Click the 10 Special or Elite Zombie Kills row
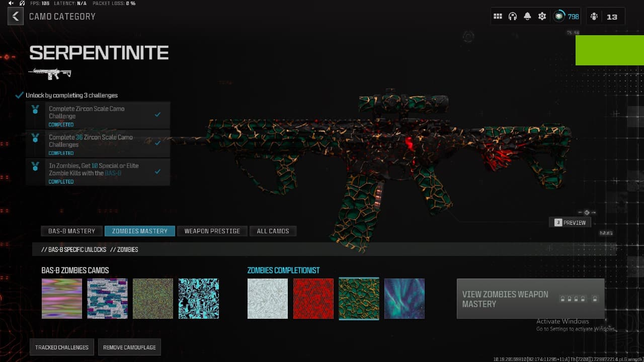The width and height of the screenshot is (644, 362). (x=98, y=172)
